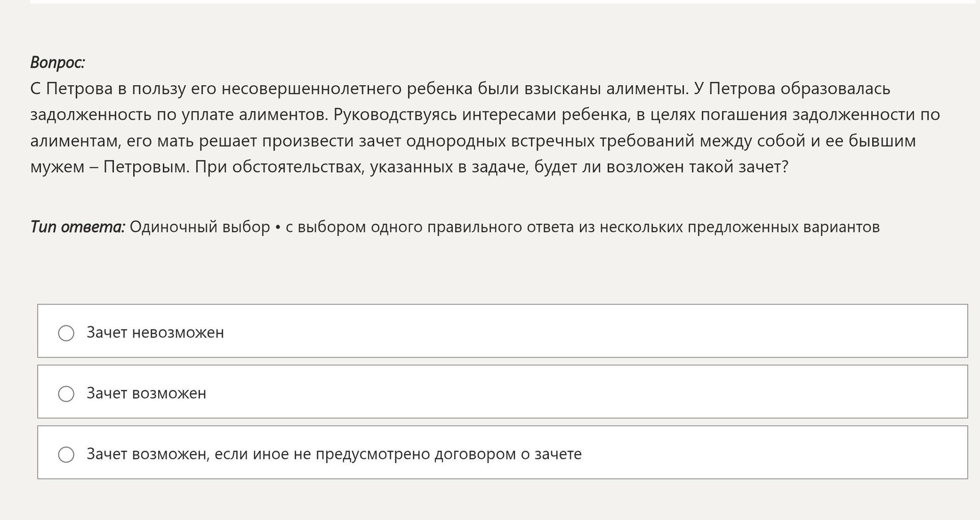Click the last question line starting 'мужем – Петровым'
Screen dimensions: 980x520
[x=409, y=167]
